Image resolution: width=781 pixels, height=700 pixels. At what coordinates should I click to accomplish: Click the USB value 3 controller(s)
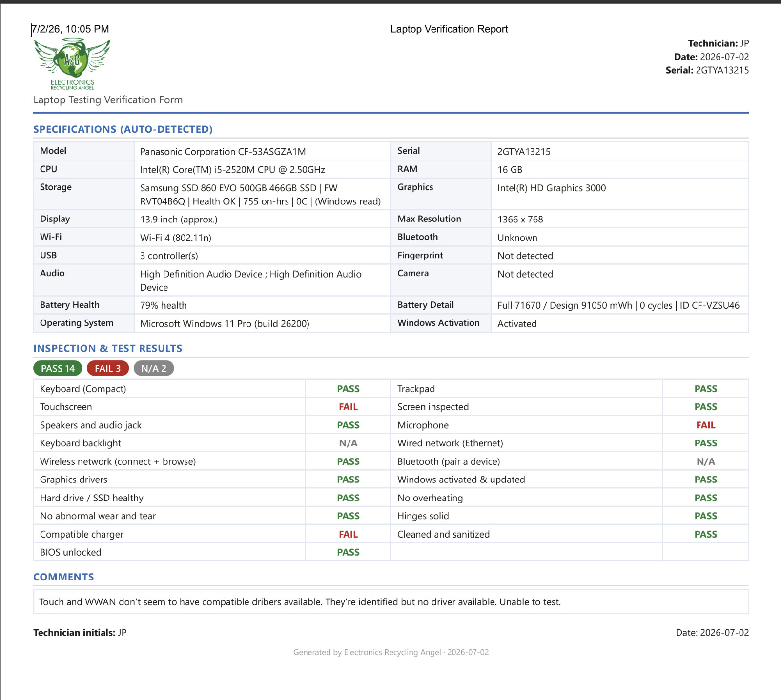tap(169, 256)
